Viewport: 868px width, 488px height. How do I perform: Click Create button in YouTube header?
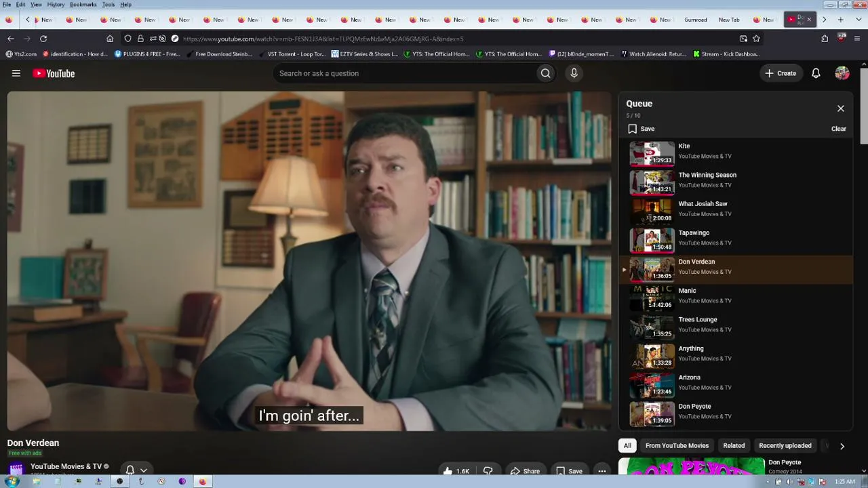tap(781, 73)
